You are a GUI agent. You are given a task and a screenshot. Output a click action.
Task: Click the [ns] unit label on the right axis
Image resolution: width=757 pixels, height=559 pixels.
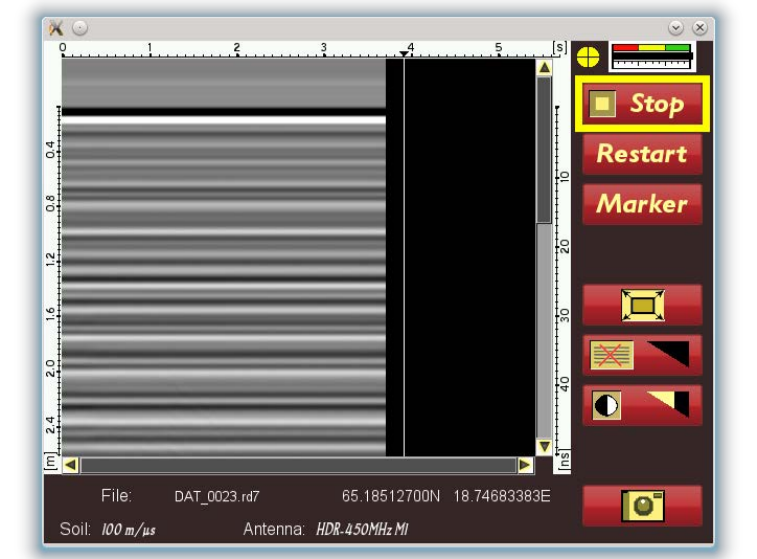(x=563, y=461)
